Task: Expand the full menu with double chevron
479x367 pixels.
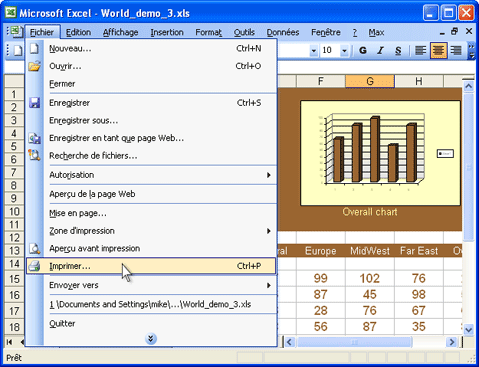Action: (151, 339)
